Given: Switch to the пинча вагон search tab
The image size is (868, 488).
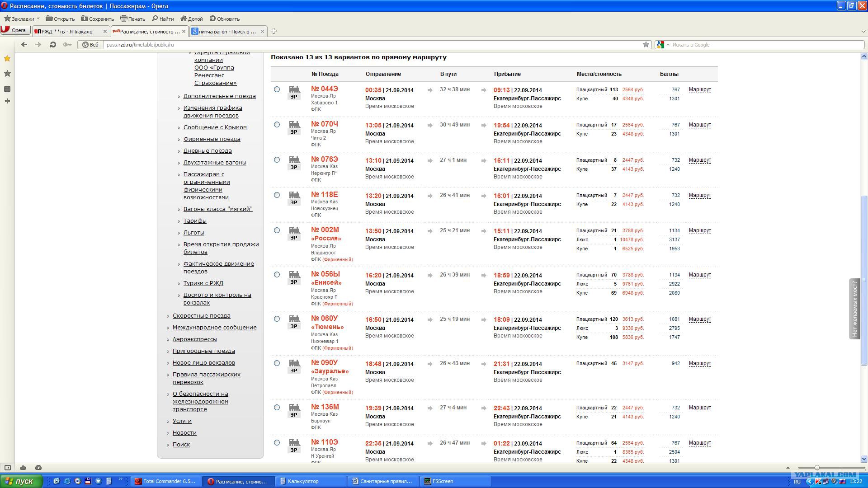Looking at the screenshot, I should (228, 31).
